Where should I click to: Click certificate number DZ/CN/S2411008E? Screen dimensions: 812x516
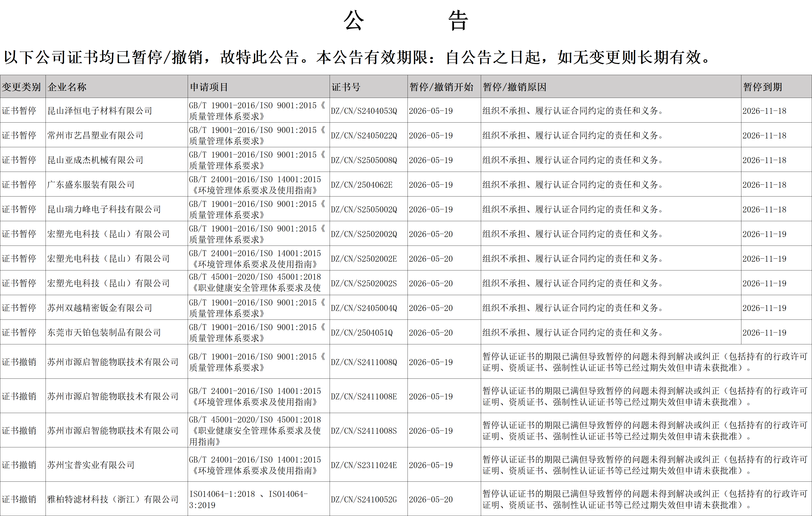click(x=364, y=397)
